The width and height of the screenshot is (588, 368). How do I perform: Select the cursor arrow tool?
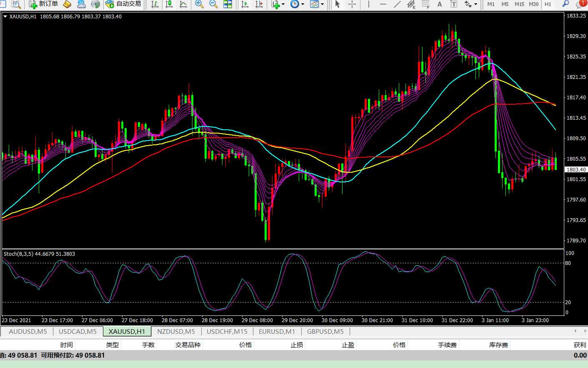(x=338, y=4)
